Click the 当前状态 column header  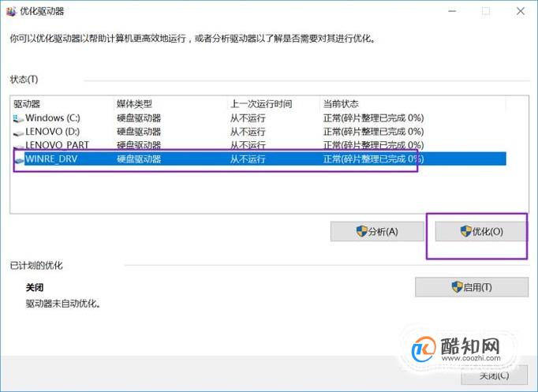(413, 103)
